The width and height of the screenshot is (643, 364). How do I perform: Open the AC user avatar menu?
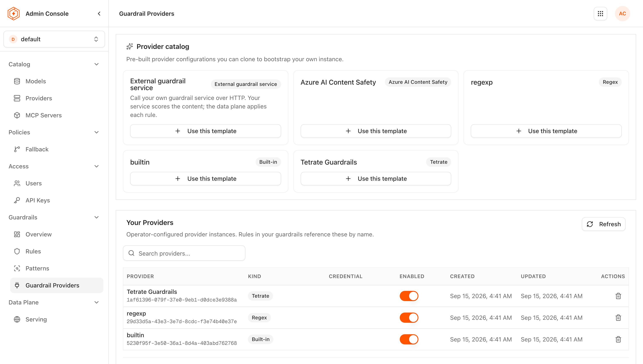click(x=622, y=13)
